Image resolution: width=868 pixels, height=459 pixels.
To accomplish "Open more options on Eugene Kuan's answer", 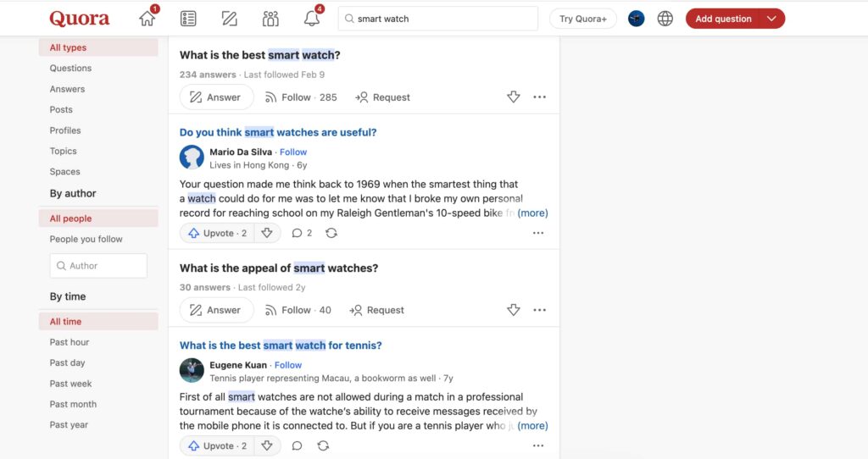I will click(x=538, y=445).
